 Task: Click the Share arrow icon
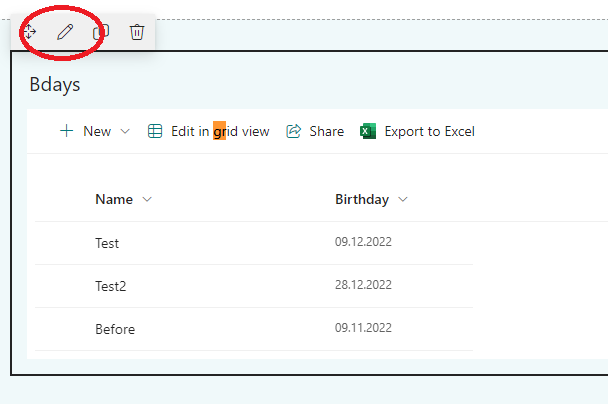(294, 131)
